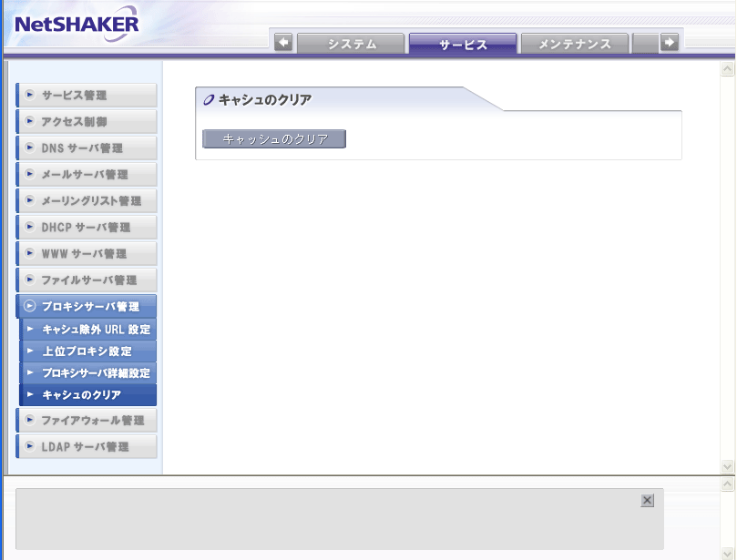Expand ファイアウォール管理 menu
Image resolution: width=737 pixels, height=560 pixels.
[x=87, y=420]
